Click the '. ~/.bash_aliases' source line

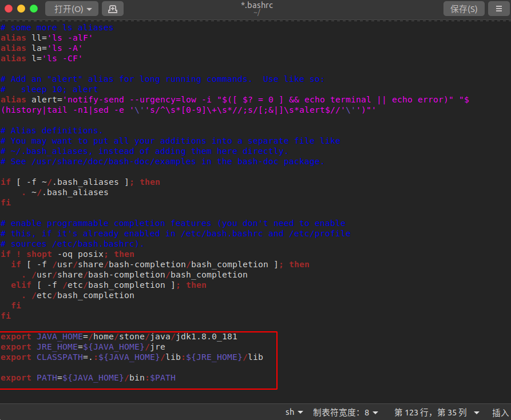pyautogui.click(x=65, y=192)
